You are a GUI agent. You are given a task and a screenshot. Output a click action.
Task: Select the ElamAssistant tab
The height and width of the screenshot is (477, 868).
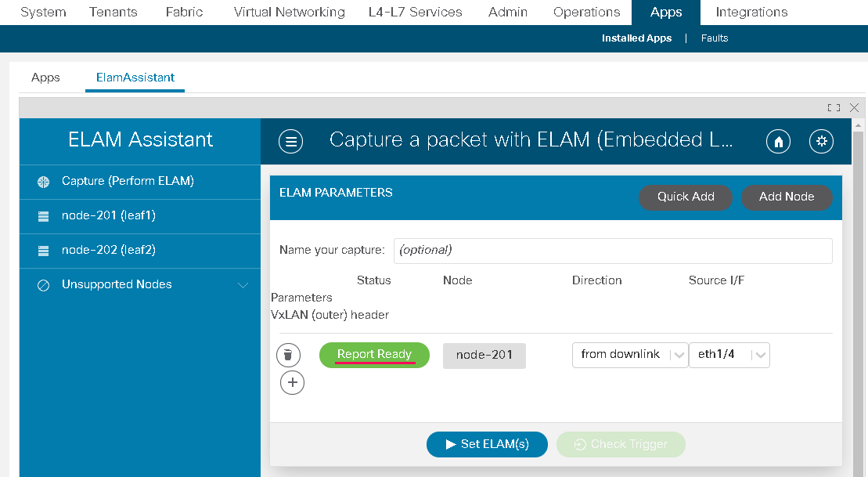pyautogui.click(x=135, y=78)
